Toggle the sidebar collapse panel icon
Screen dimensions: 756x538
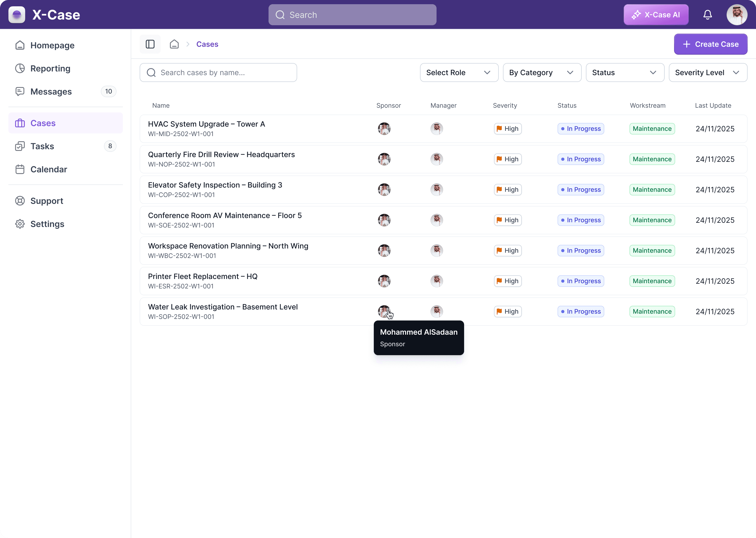pos(150,44)
